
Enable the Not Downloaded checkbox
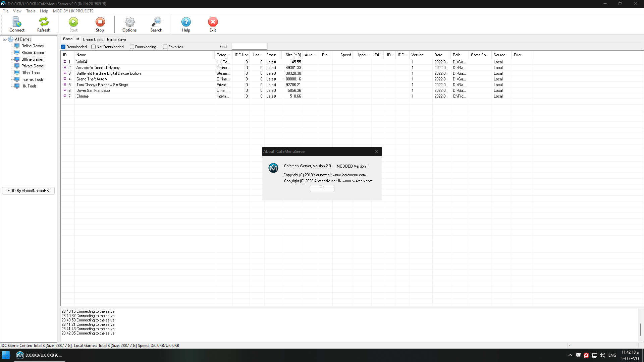(94, 47)
